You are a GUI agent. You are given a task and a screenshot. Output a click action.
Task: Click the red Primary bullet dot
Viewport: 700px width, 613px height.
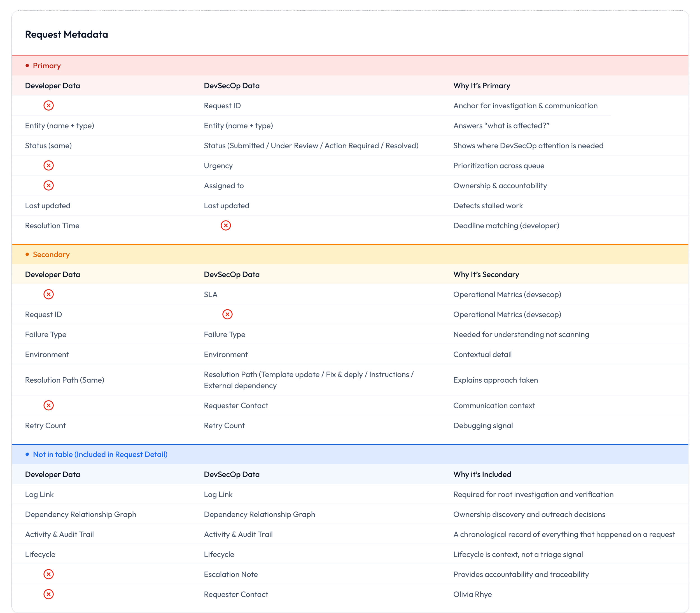point(27,66)
